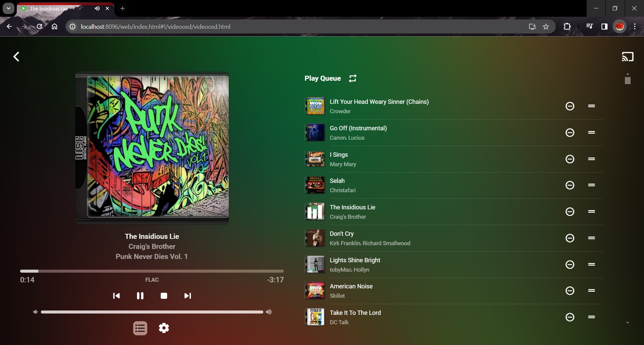Open browser media controls
This screenshot has height=345, width=644.
[x=589, y=27]
